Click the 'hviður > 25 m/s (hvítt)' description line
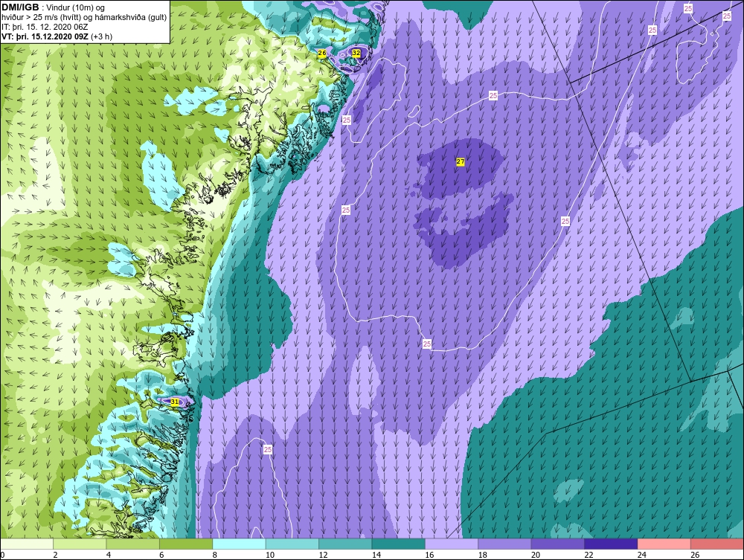 84,18
